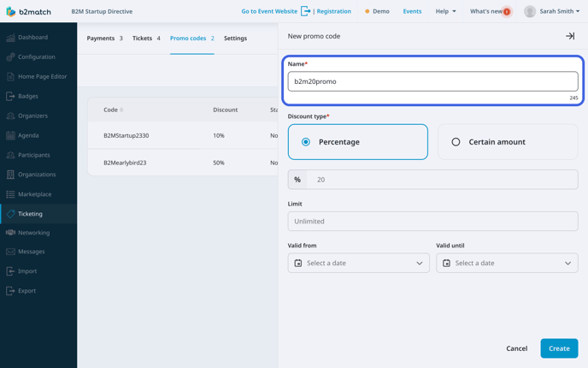Click the What's new notification badge
Image resolution: width=588 pixels, height=368 pixels.
coord(507,12)
